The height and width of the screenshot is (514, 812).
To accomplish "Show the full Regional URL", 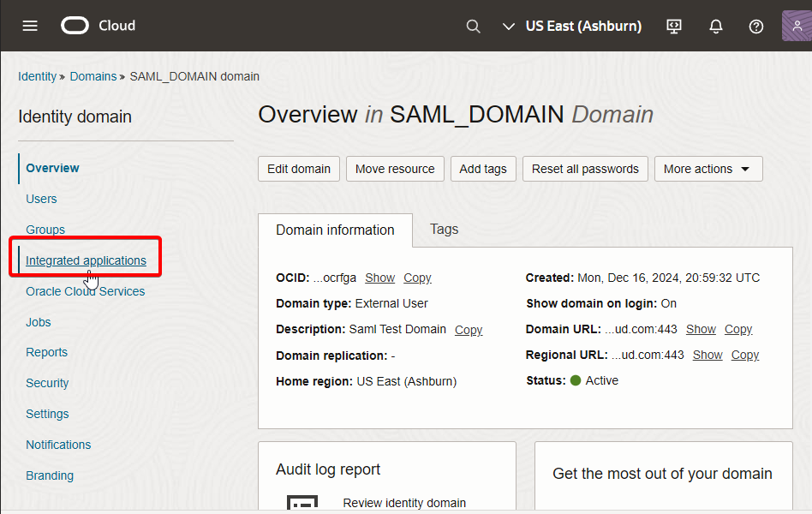I will (x=708, y=355).
